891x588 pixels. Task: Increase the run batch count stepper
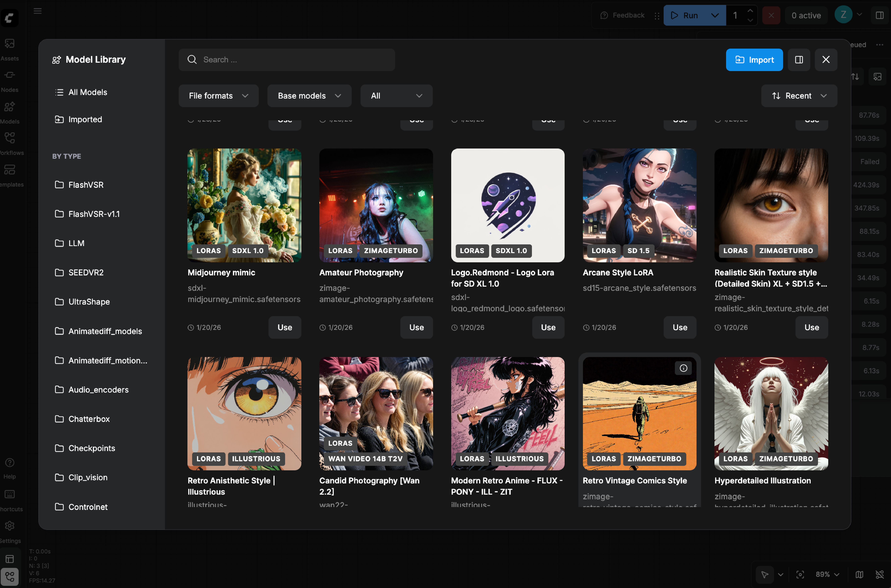pos(750,11)
